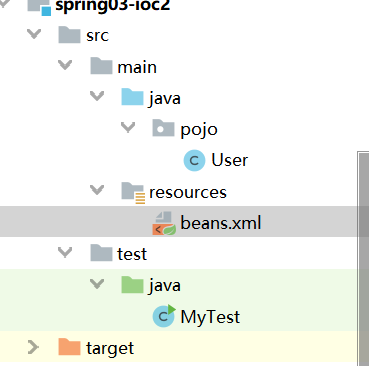
Task: Click the spring03-ioc2 module icon
Action: 39,7
